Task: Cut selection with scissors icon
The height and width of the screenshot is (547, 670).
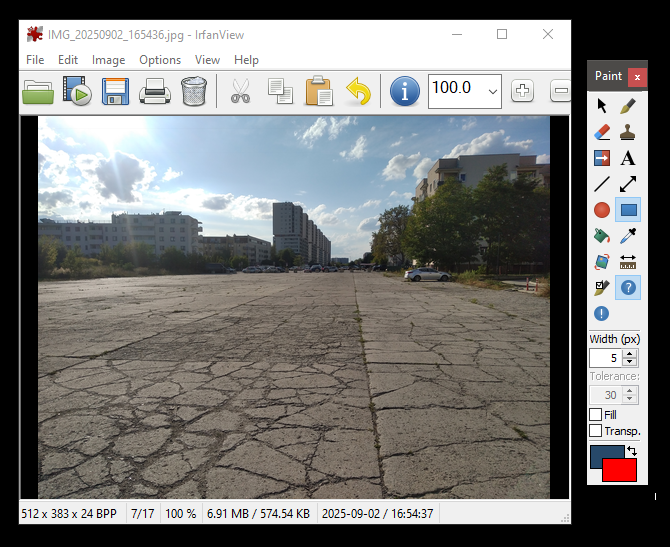Action: (241, 91)
